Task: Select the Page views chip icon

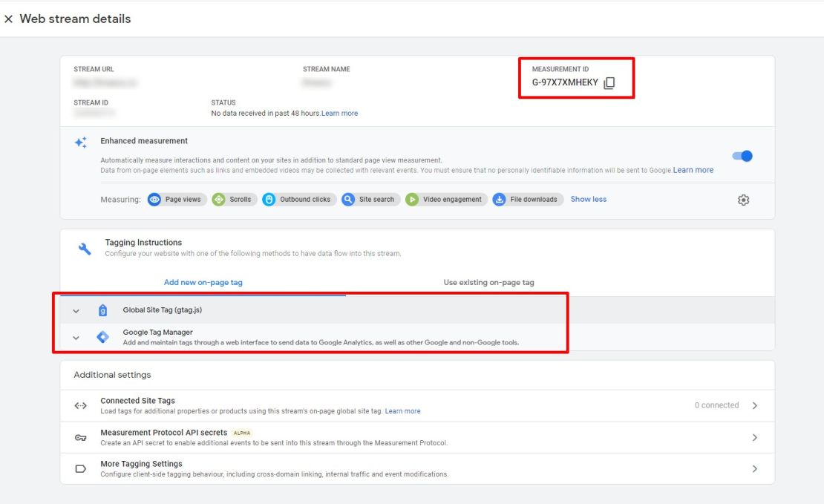Action: (154, 200)
